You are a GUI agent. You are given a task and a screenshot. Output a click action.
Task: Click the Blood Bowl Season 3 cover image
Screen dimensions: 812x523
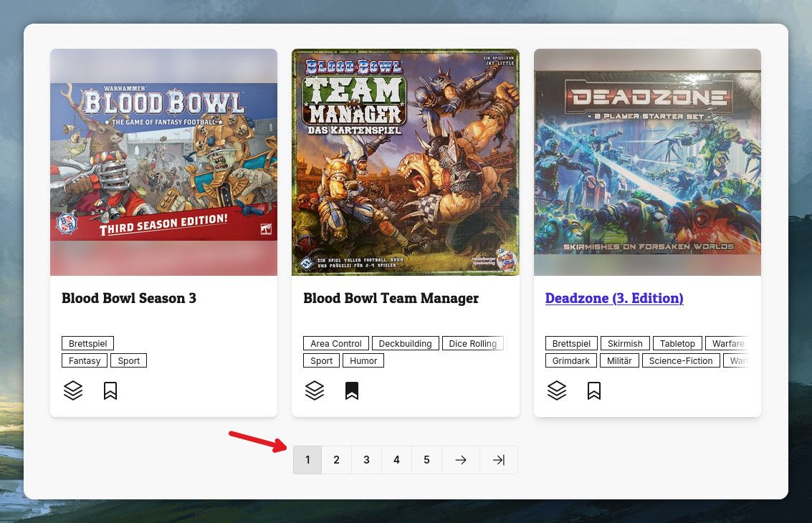163,162
